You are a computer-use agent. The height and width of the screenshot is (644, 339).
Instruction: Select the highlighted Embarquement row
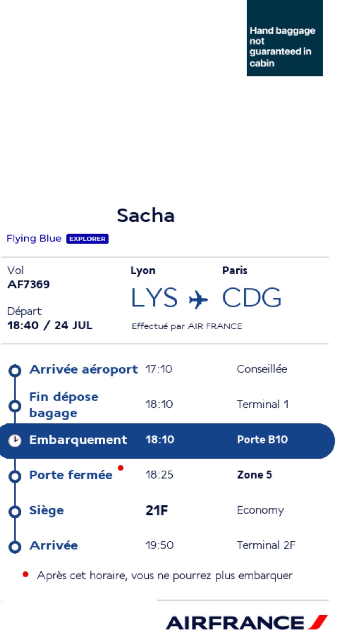(x=167, y=441)
